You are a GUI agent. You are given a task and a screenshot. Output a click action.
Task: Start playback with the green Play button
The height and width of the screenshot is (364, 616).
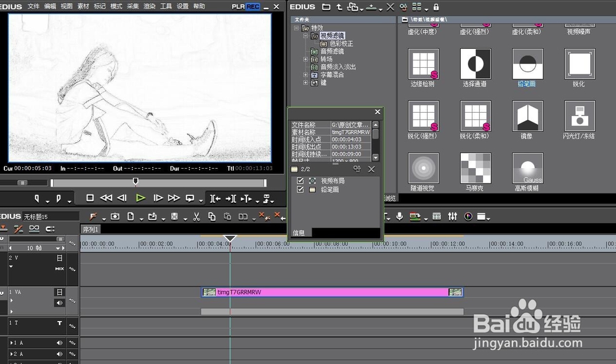tap(140, 198)
